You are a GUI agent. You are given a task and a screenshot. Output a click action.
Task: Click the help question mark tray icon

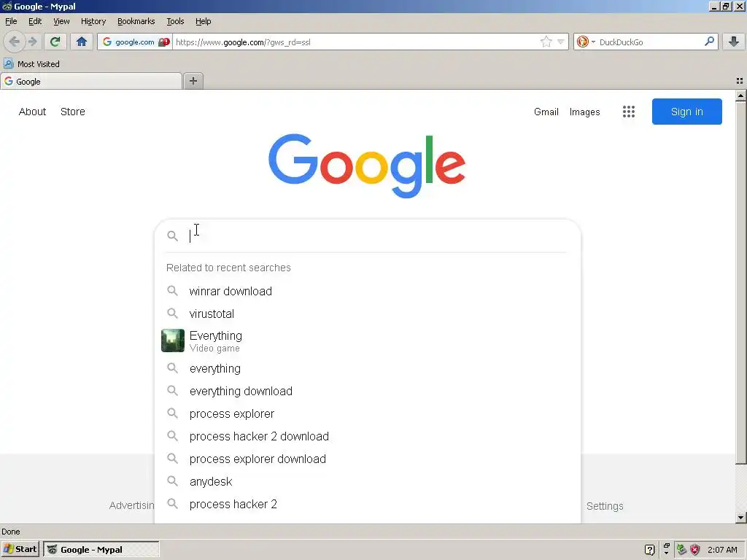click(649, 550)
